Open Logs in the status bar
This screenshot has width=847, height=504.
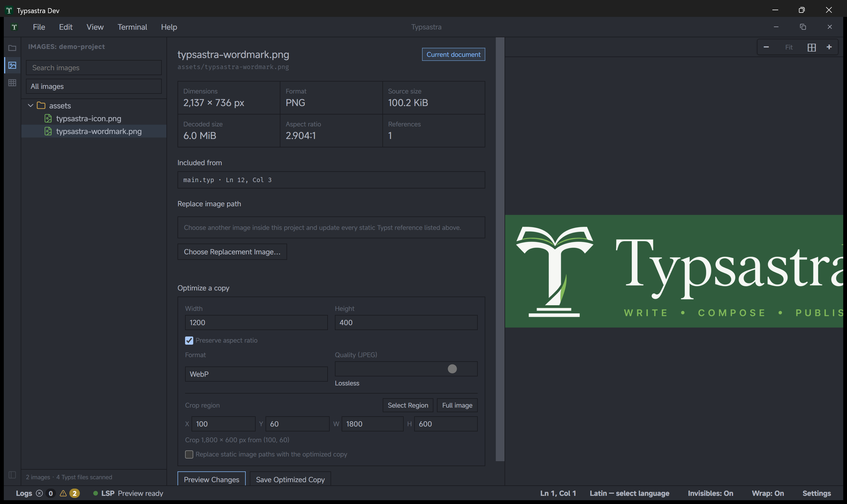tap(24, 493)
